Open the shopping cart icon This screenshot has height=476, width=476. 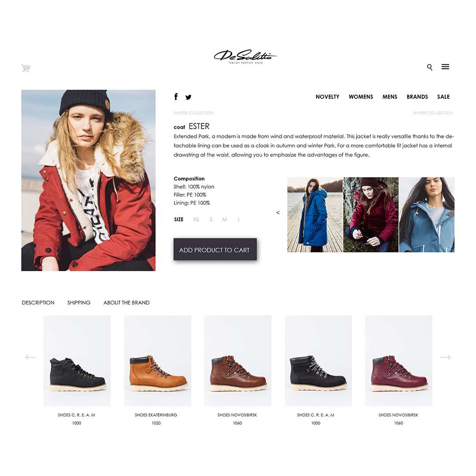[x=26, y=68]
